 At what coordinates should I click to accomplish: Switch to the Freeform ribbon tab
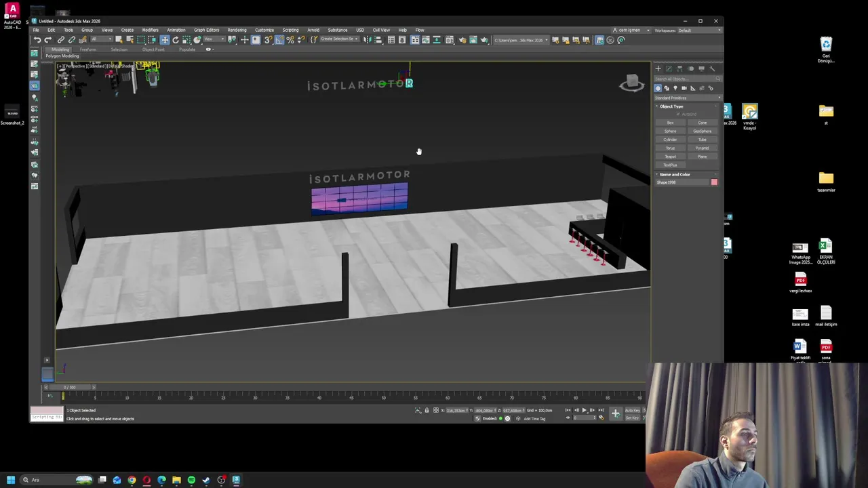(88, 49)
